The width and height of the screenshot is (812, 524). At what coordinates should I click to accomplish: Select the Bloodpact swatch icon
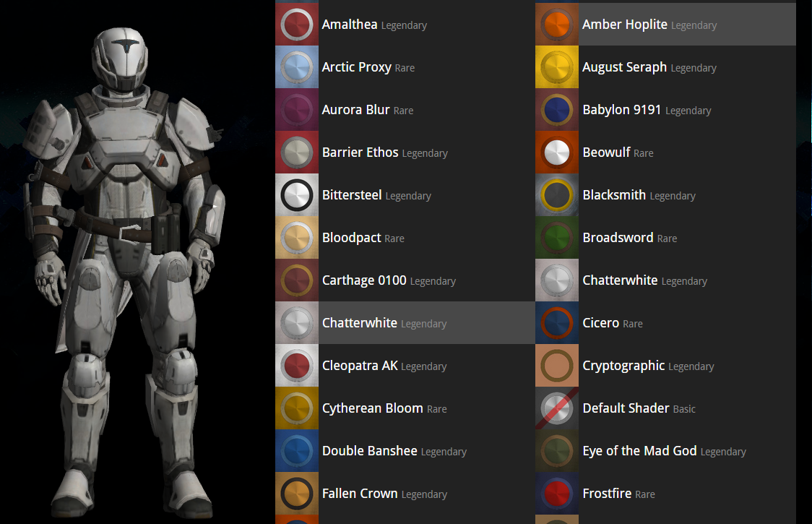click(296, 237)
